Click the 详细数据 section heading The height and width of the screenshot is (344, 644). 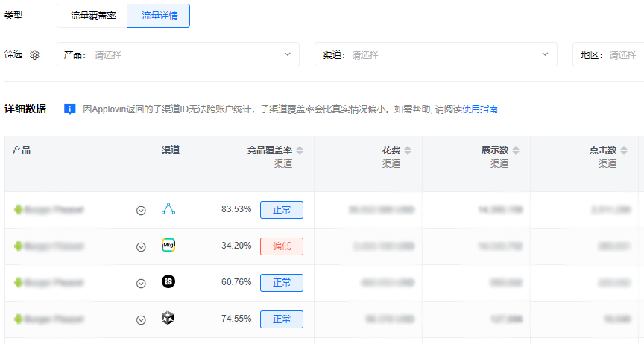point(25,109)
